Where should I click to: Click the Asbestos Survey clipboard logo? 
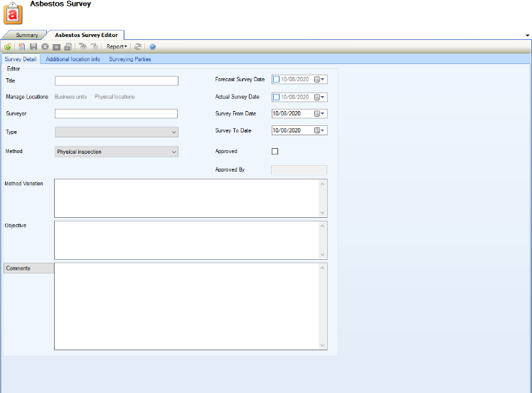coord(14,14)
